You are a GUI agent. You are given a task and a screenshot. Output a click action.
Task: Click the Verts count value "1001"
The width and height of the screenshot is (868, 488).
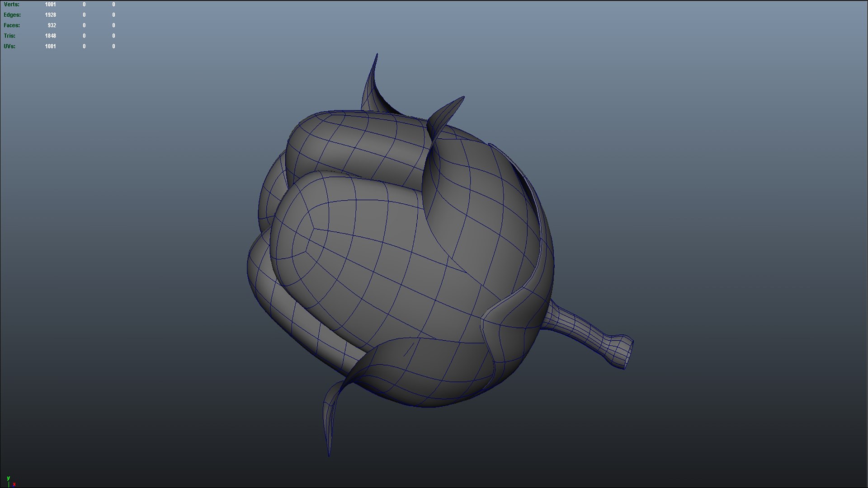(51, 5)
